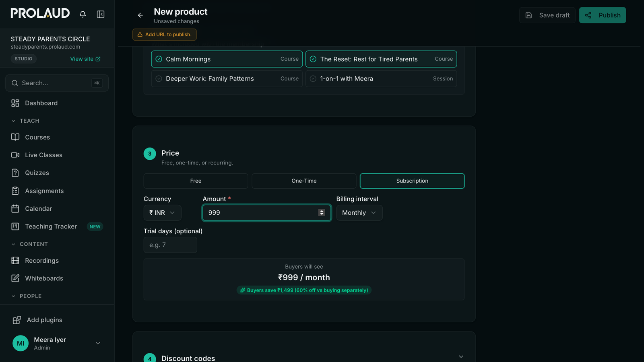Click the search magnifier icon
The width and height of the screenshot is (644, 362).
(x=15, y=83)
